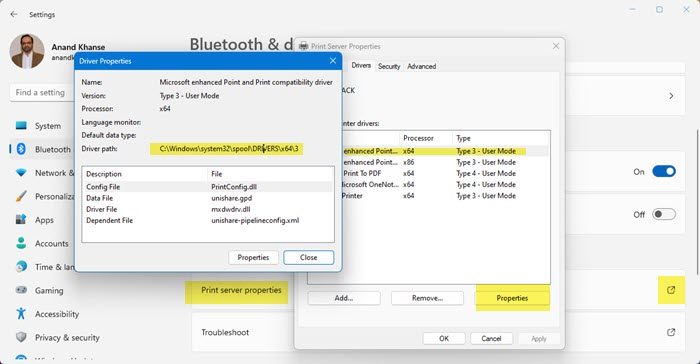The height and width of the screenshot is (364, 700).
Task: Click Close button in Driver Properties
Action: point(308,257)
